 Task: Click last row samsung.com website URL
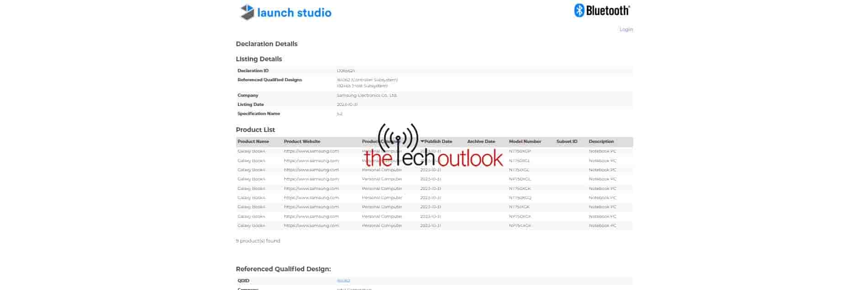pos(311,226)
